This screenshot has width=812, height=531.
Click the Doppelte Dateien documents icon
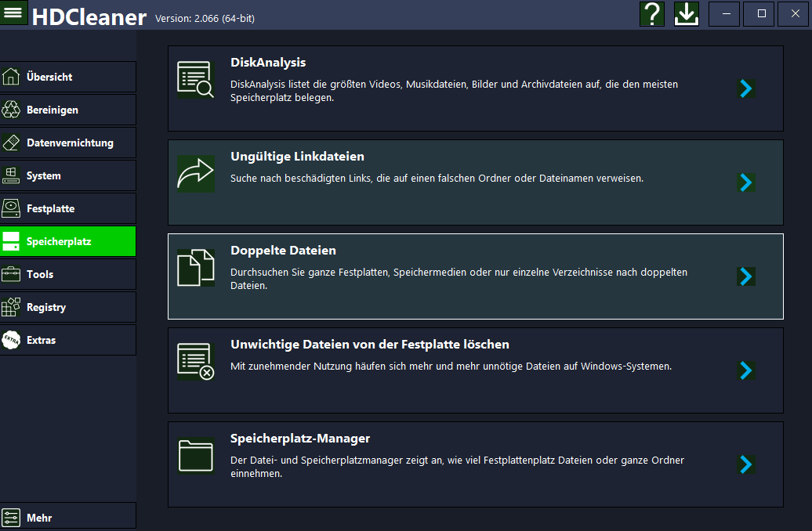(x=195, y=267)
